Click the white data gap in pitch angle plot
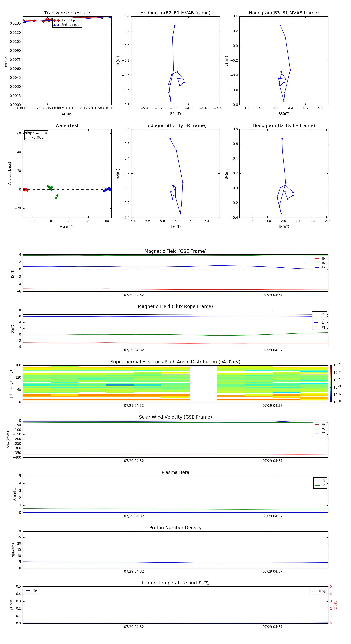The height and width of the screenshot is (644, 351). pos(203,384)
